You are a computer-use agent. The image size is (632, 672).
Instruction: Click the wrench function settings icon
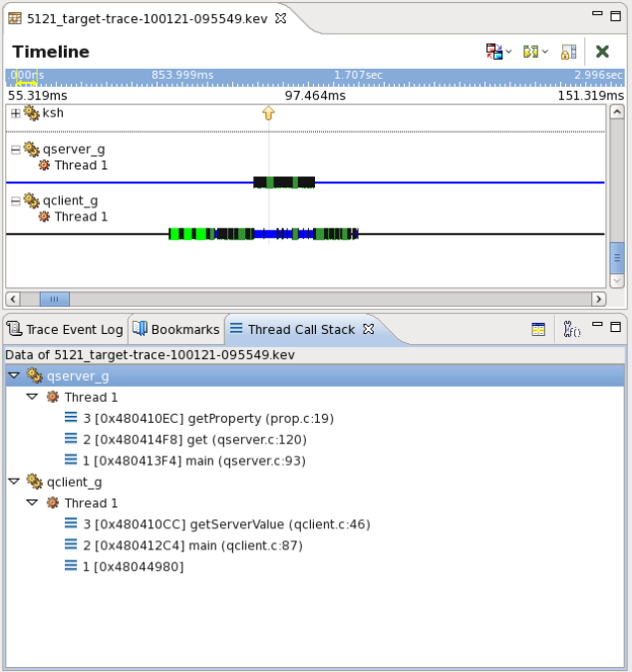click(571, 329)
